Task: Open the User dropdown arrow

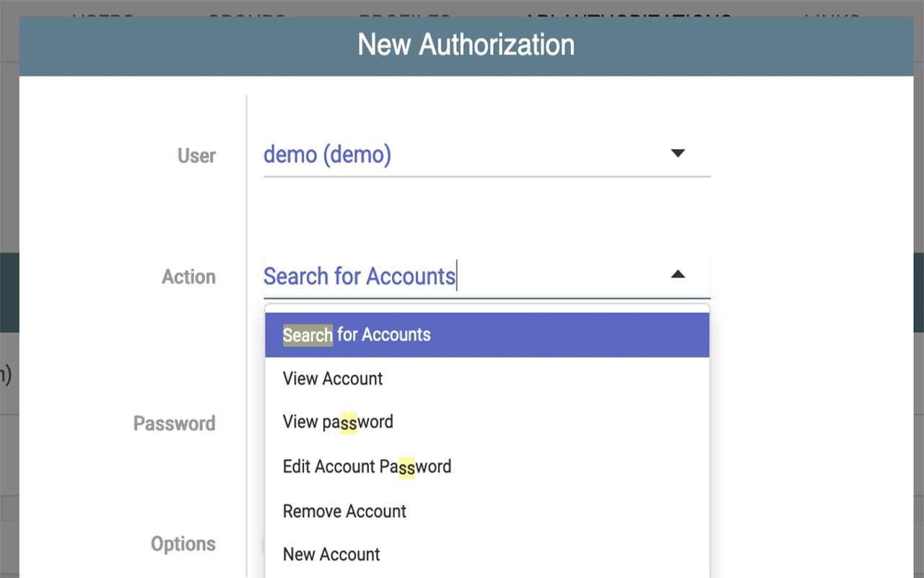Action: pos(677,154)
